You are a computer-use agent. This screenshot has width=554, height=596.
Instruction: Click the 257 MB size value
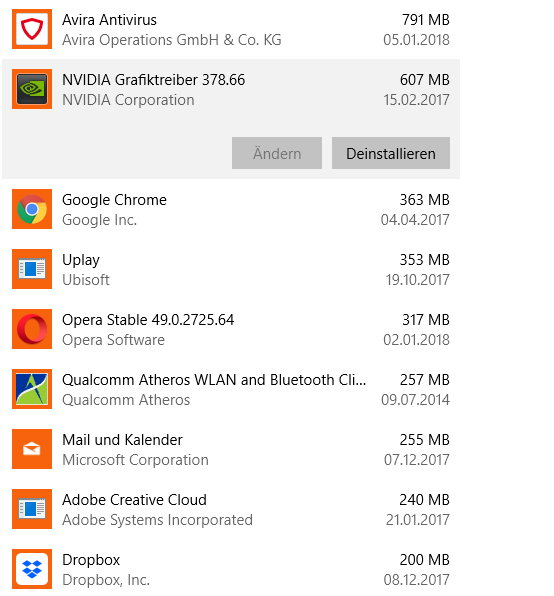click(425, 380)
